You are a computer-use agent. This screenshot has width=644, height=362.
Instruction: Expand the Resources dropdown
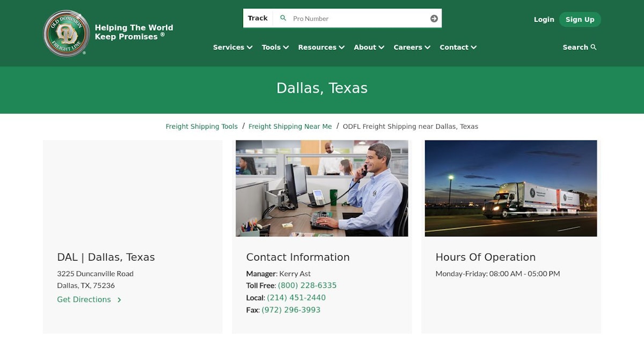[x=321, y=47]
